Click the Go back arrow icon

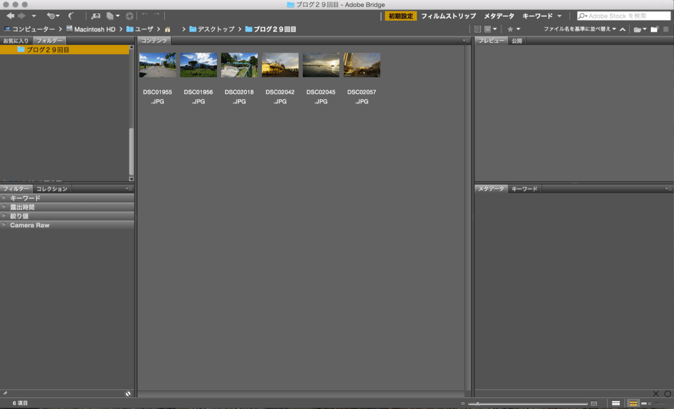pos(10,16)
